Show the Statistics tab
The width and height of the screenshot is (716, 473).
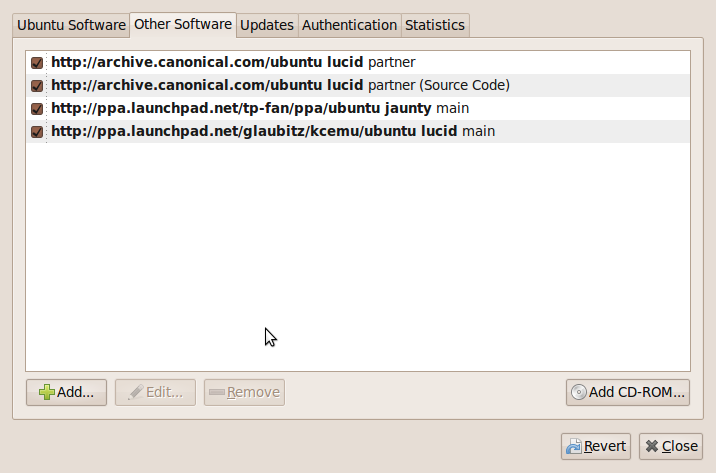pos(434,25)
